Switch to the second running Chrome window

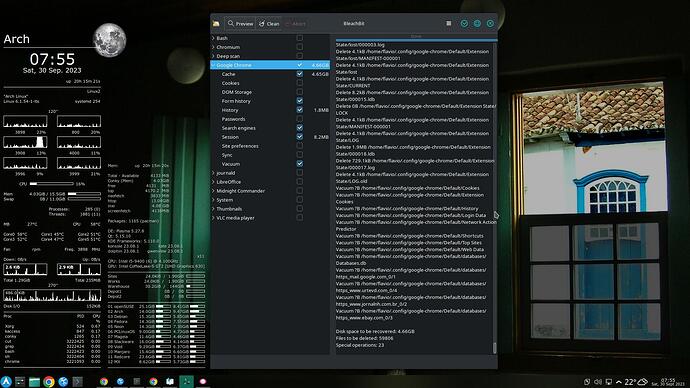point(153,381)
